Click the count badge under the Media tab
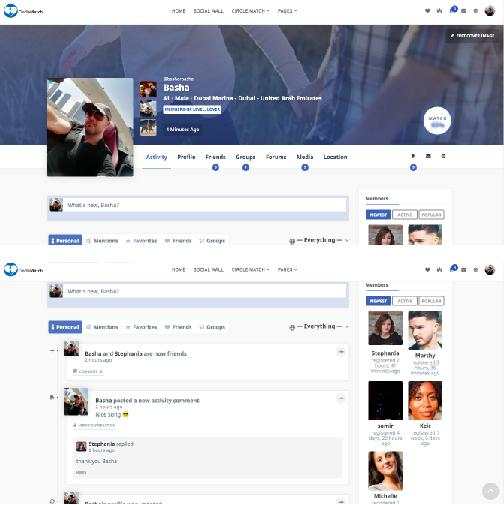This screenshot has height=505, width=504. [305, 168]
